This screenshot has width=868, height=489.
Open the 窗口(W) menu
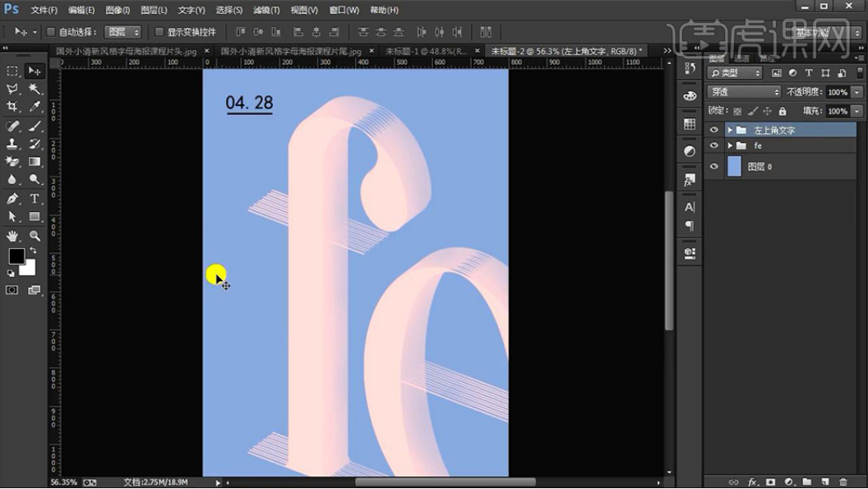[344, 10]
